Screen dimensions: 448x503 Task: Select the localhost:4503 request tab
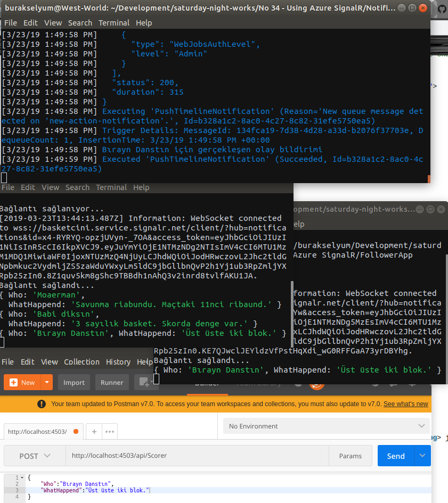click(x=37, y=431)
